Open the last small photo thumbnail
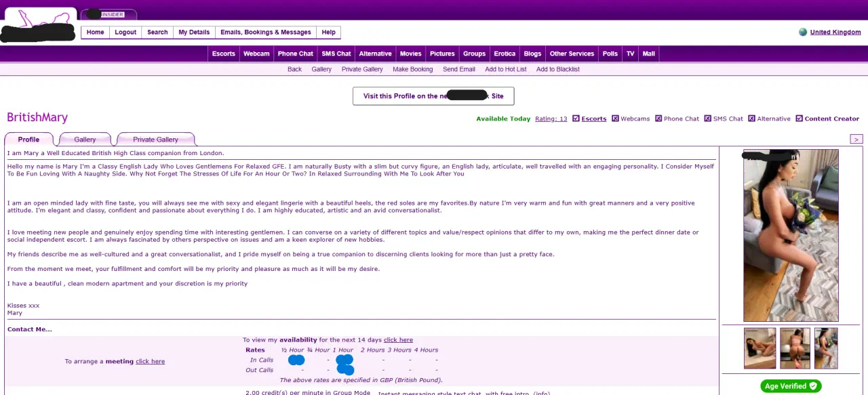The height and width of the screenshot is (395, 868). pos(826,348)
